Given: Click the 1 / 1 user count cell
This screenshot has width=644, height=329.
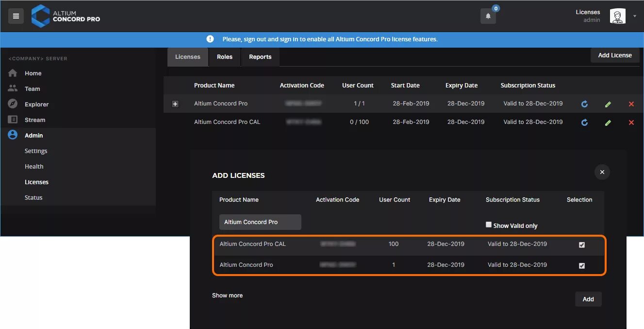Looking at the screenshot, I should click(x=359, y=104).
